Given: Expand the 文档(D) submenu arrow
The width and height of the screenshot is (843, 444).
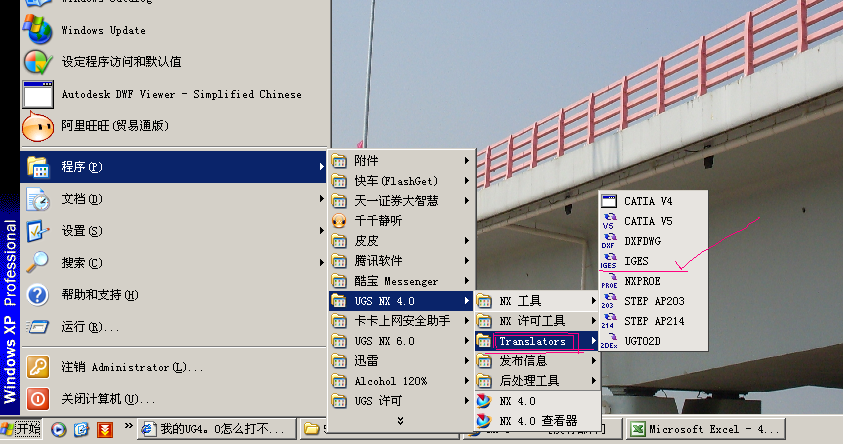Looking at the screenshot, I should coord(321,199).
